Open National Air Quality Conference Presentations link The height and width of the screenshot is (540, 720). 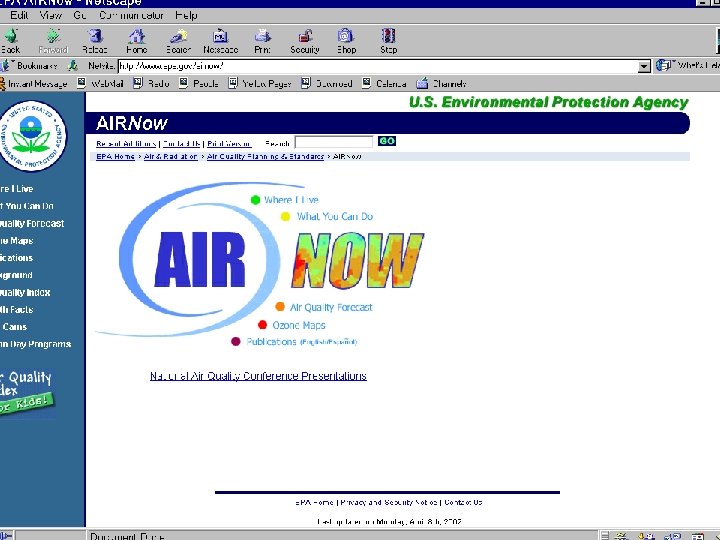point(258,376)
